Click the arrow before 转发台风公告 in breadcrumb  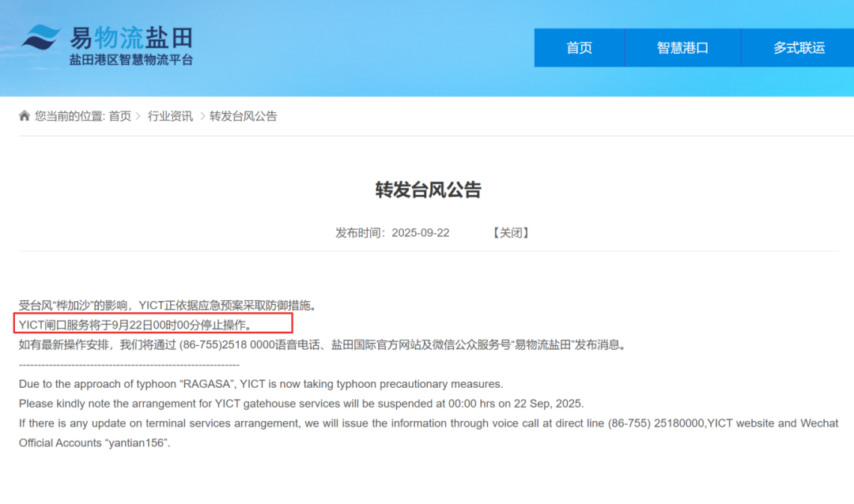pos(202,116)
